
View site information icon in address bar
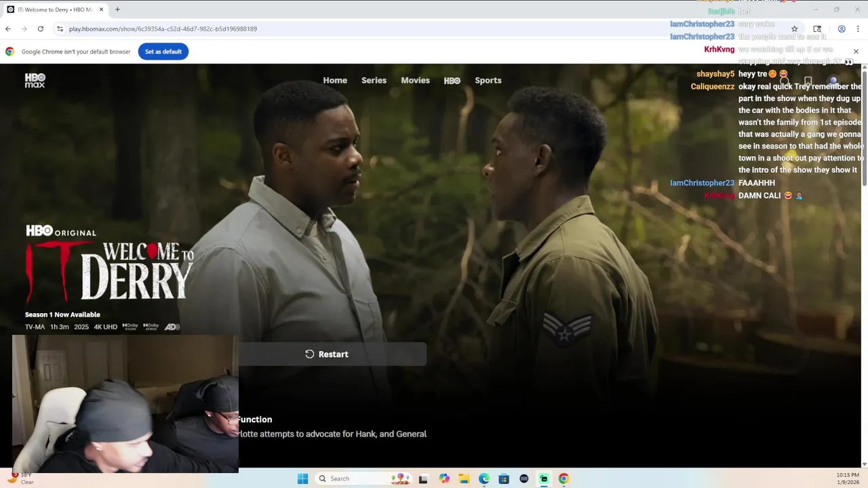click(60, 28)
